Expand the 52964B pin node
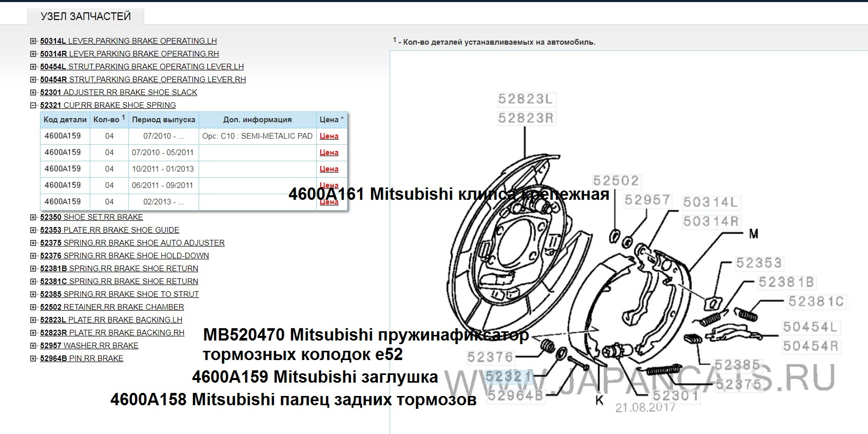The width and height of the screenshot is (868, 434). (x=33, y=358)
